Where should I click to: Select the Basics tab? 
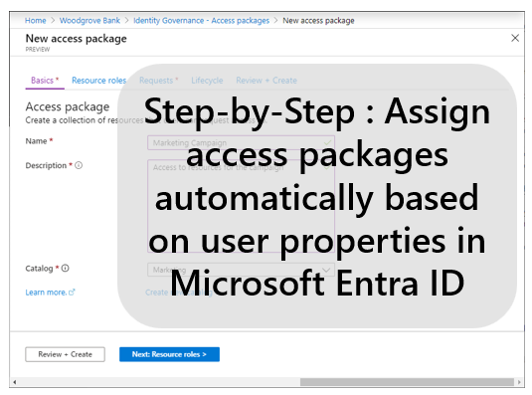45,81
